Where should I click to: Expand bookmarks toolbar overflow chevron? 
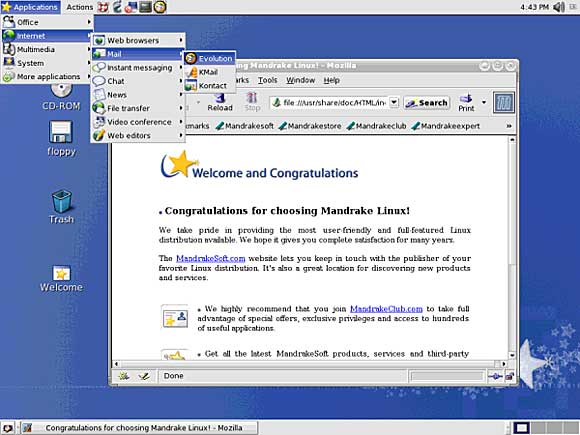tap(509, 126)
